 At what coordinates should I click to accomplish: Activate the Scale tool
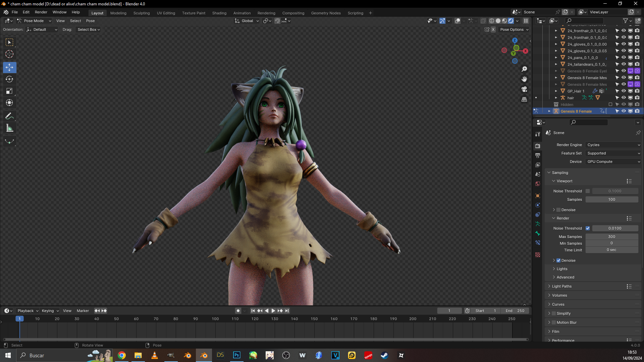click(9, 91)
